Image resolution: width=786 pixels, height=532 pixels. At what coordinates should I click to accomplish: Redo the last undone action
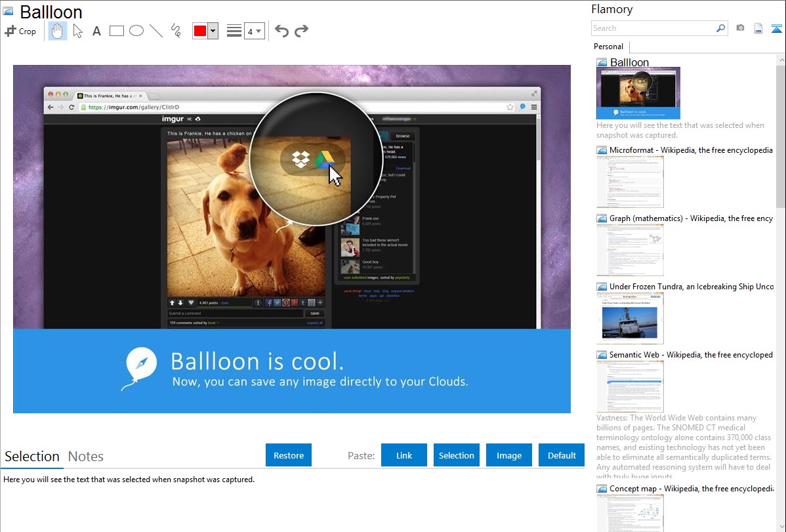(301, 31)
